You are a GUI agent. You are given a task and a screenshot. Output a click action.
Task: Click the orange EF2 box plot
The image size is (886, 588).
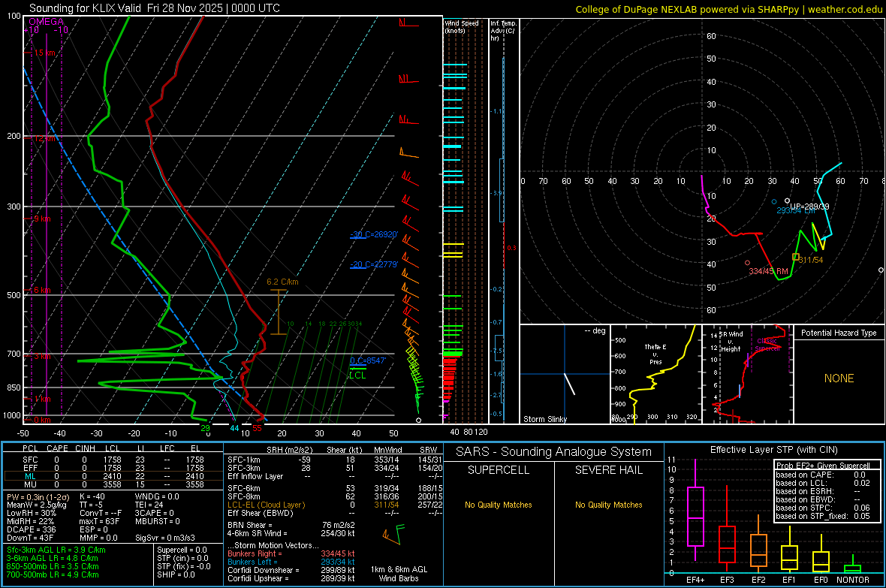pyautogui.click(x=758, y=544)
